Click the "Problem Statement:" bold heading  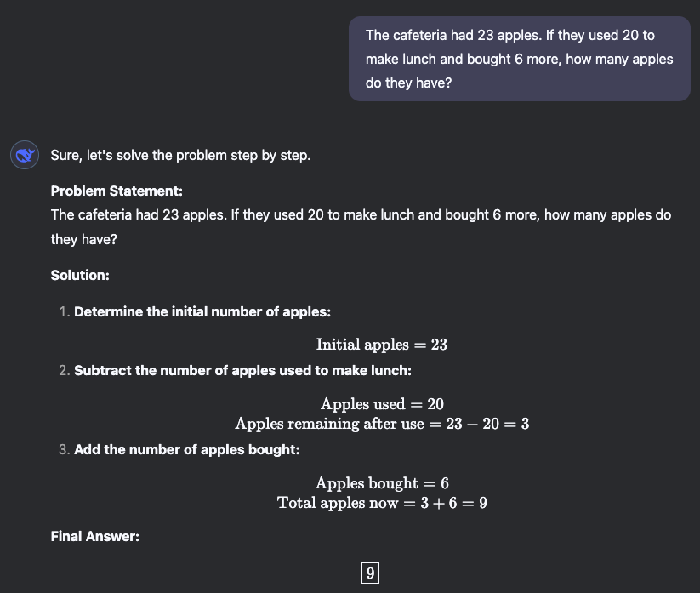click(x=117, y=191)
